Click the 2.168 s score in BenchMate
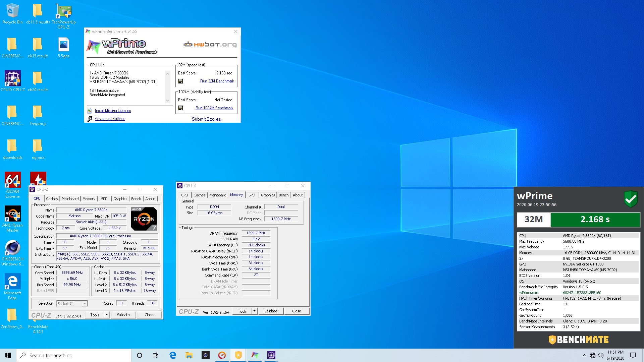Viewport: 644px width, 362px height. coord(595,219)
